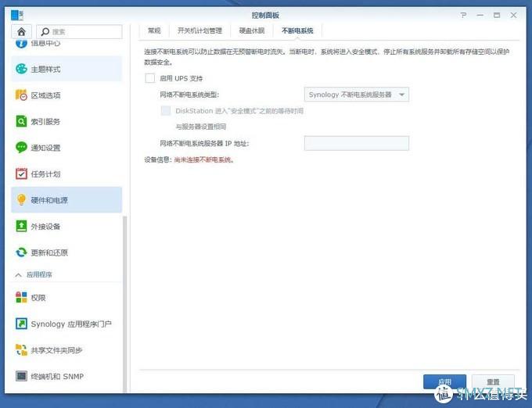
Task: Click the home icon button
Action: pyautogui.click(x=22, y=31)
